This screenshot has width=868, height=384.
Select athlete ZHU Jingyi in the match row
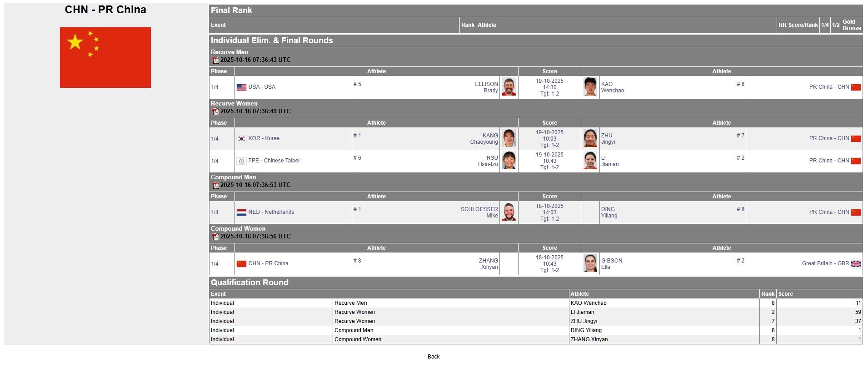(x=608, y=139)
